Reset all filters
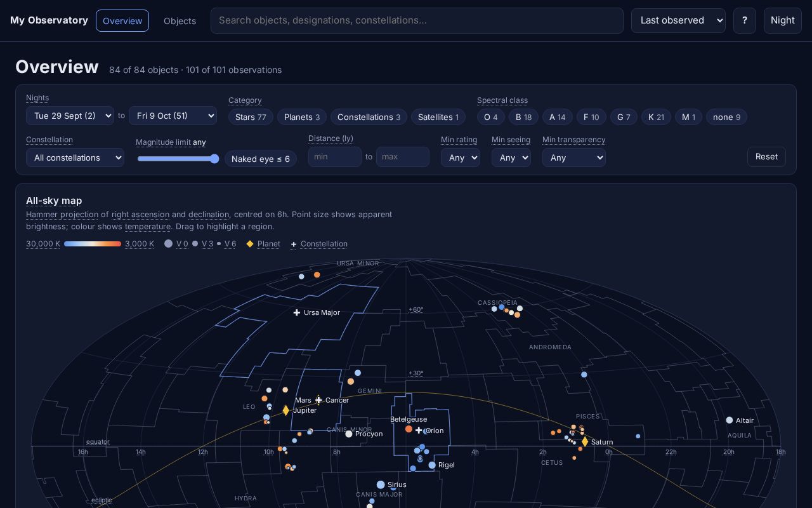Image resolution: width=812 pixels, height=508 pixels. pos(766,157)
